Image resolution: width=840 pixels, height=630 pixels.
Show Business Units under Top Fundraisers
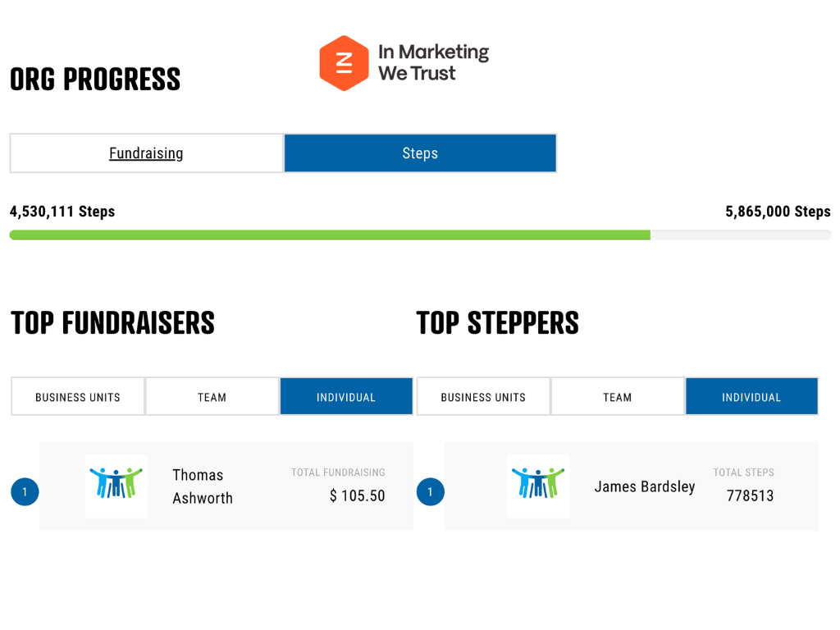[78, 397]
